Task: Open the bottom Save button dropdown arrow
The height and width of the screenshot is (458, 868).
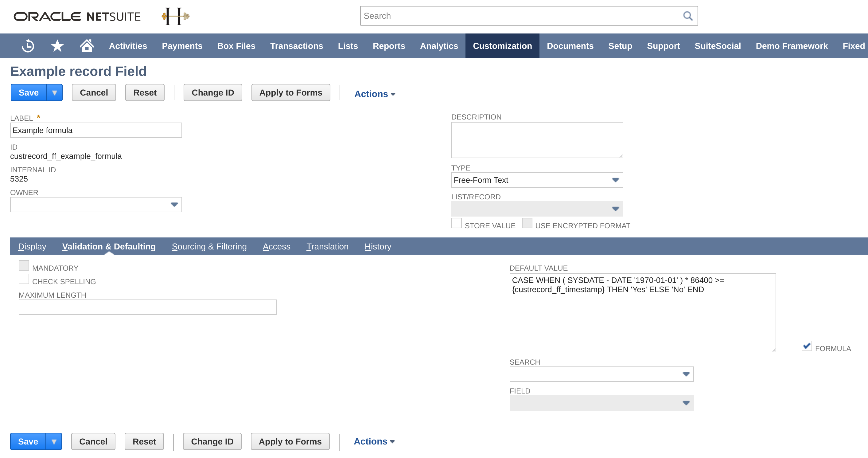Action: pos(53,441)
